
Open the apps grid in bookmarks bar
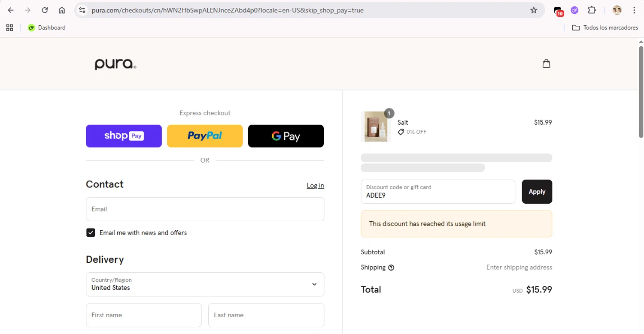click(10, 27)
